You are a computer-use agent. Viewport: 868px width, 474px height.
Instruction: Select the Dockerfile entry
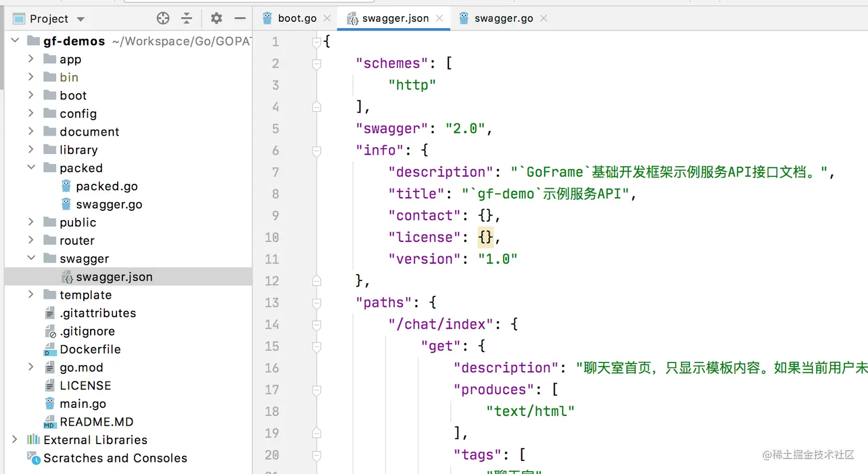click(x=90, y=349)
